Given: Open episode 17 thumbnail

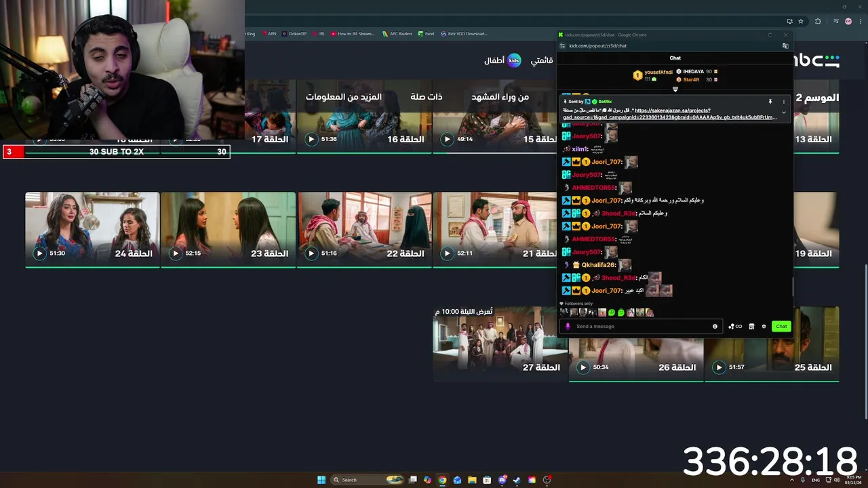Looking at the screenshot, I should [270, 117].
